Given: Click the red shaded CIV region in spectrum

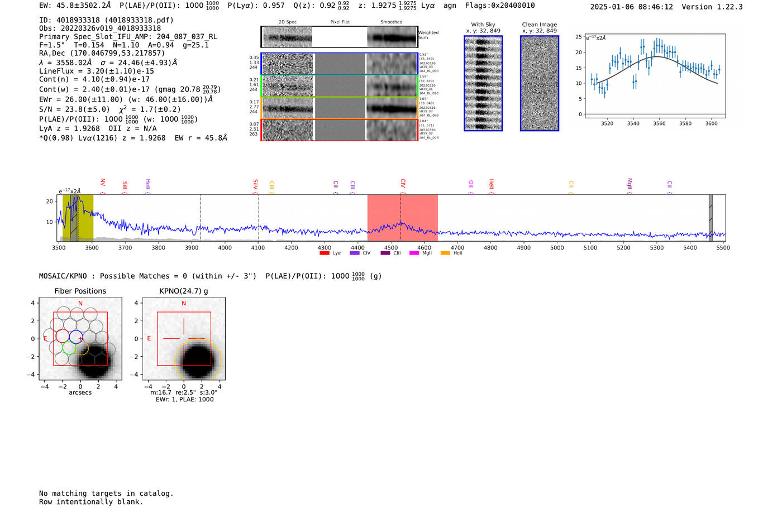Looking at the screenshot, I should click(402, 218).
